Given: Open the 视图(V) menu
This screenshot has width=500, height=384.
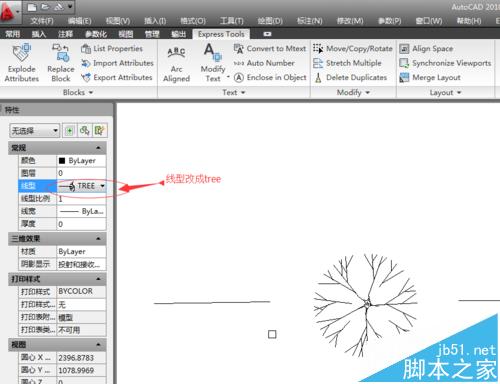Looking at the screenshot, I should pos(118,21).
